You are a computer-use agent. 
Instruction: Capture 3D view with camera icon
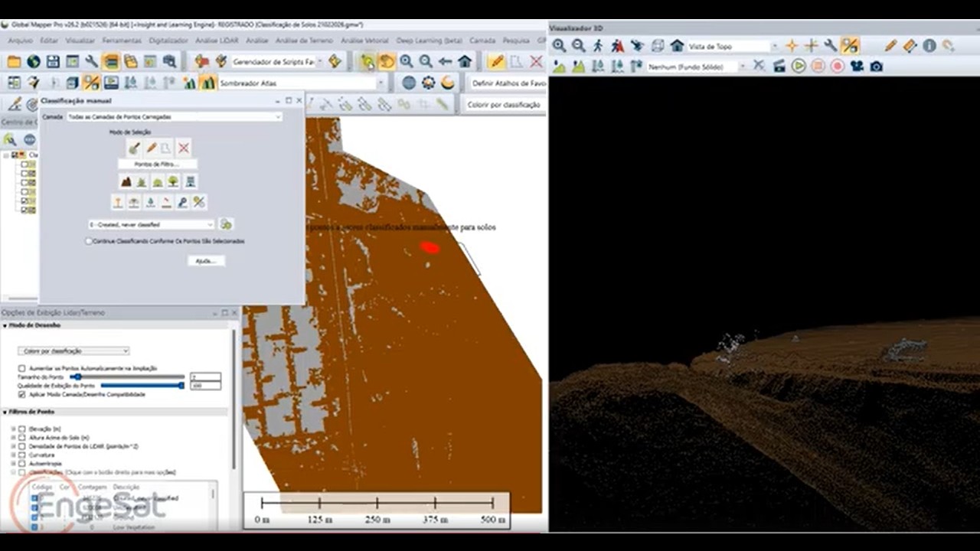pyautogui.click(x=877, y=66)
